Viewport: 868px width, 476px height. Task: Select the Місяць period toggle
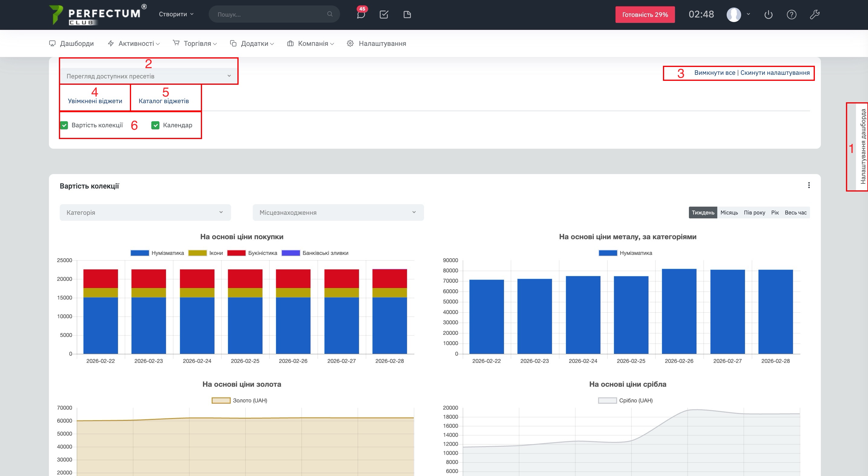[729, 212]
